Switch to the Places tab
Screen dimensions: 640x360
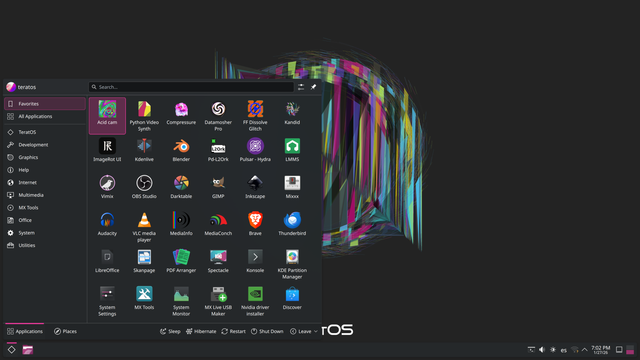[65, 331]
